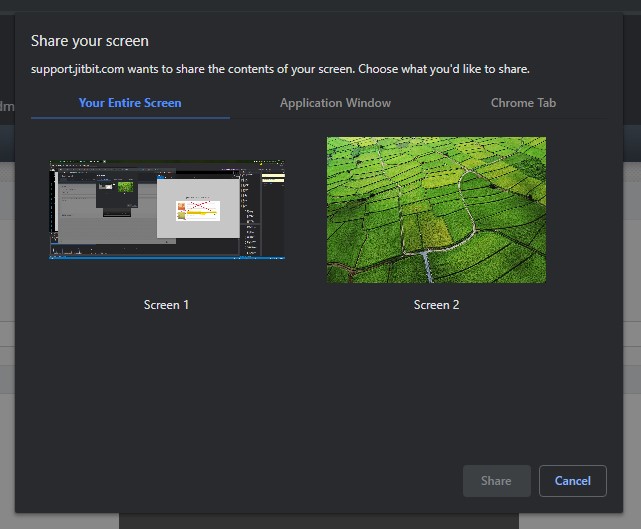Image resolution: width=641 pixels, height=529 pixels.
Task: Select the Screen 1 preview thumbnail
Action: click(167, 210)
